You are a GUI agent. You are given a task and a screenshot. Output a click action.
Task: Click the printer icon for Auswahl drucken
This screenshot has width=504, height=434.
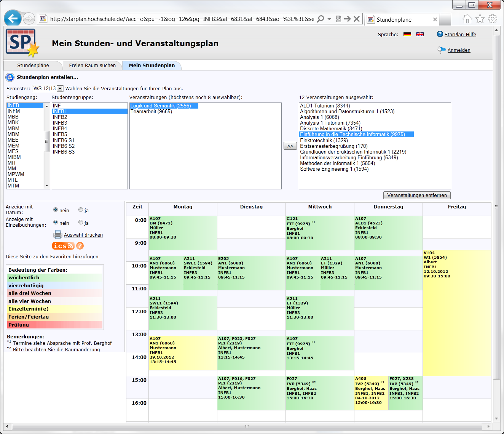point(58,235)
